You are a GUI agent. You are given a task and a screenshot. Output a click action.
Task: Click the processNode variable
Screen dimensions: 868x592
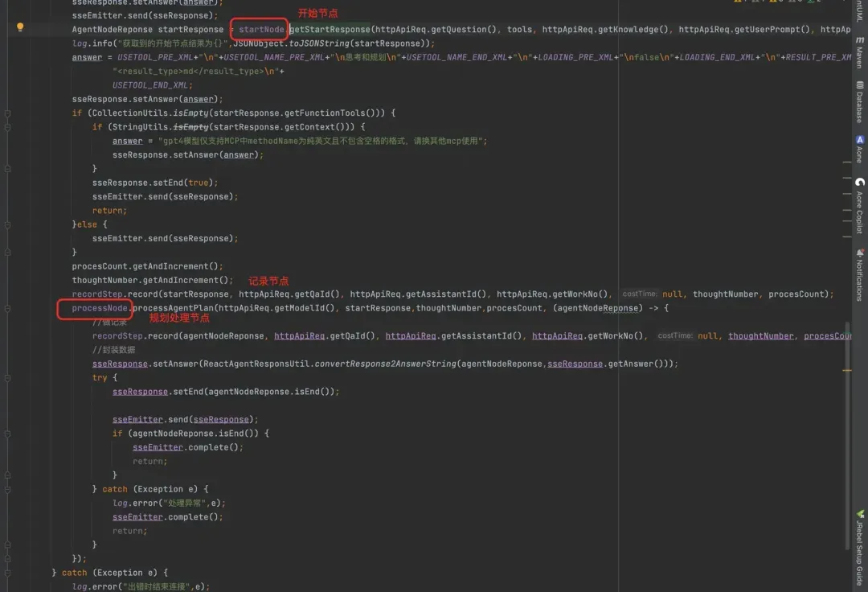(x=100, y=308)
